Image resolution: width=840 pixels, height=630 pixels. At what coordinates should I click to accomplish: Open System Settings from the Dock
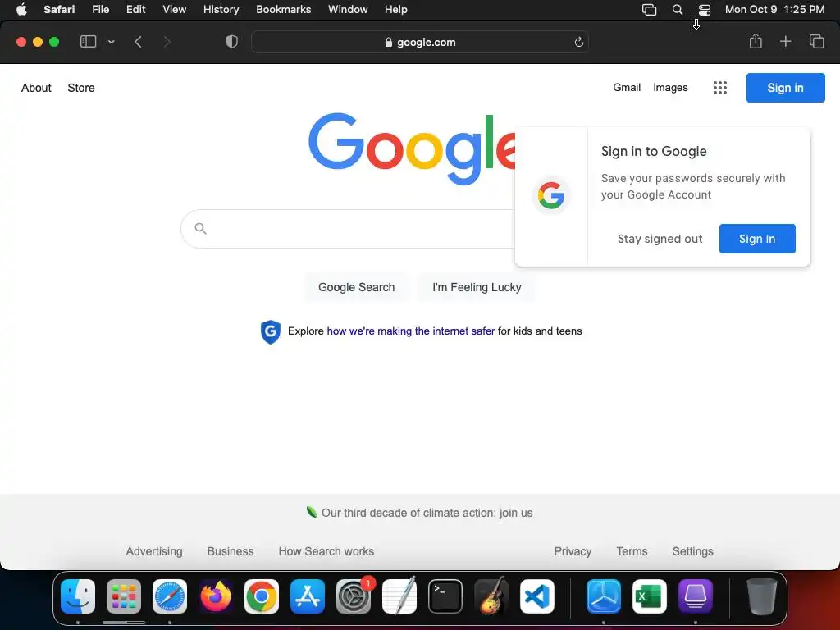pos(354,596)
